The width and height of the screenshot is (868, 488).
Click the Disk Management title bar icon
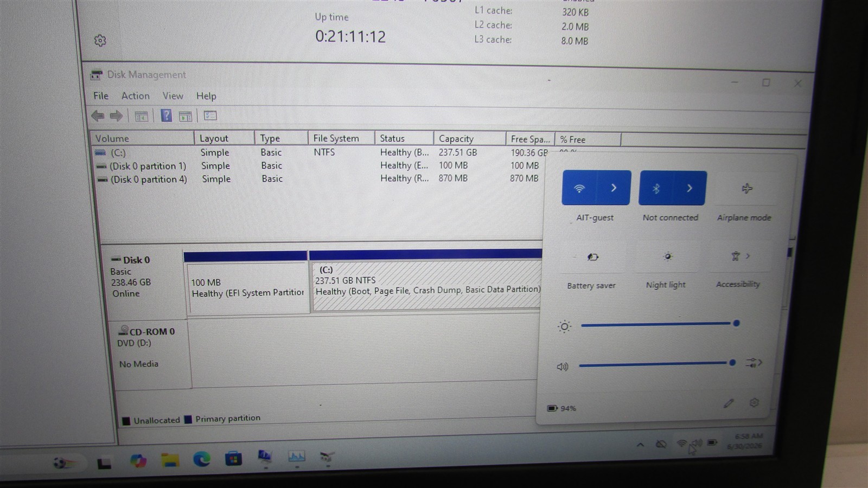[x=97, y=75]
